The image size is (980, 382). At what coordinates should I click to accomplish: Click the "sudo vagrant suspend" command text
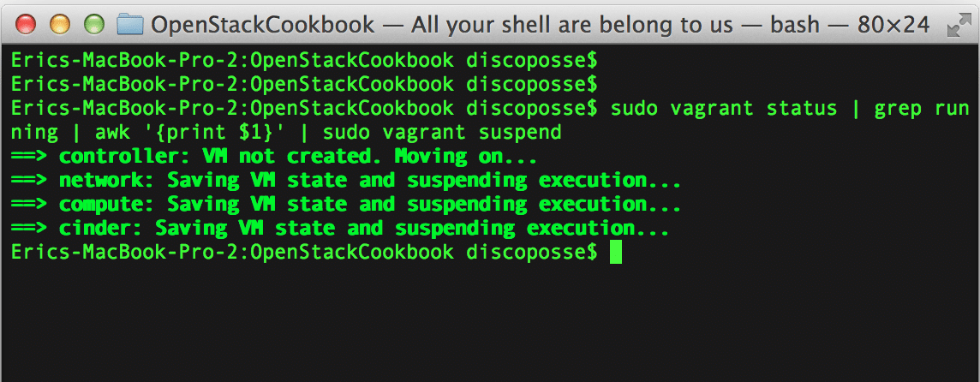pos(442,133)
